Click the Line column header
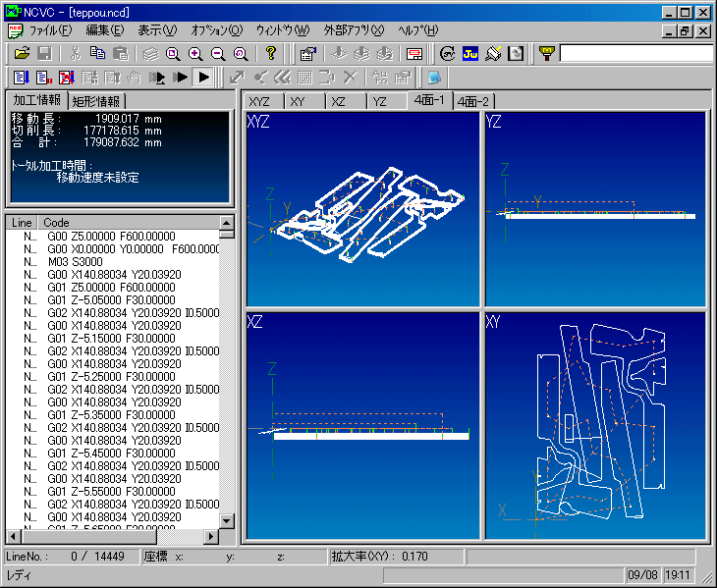 [22, 223]
